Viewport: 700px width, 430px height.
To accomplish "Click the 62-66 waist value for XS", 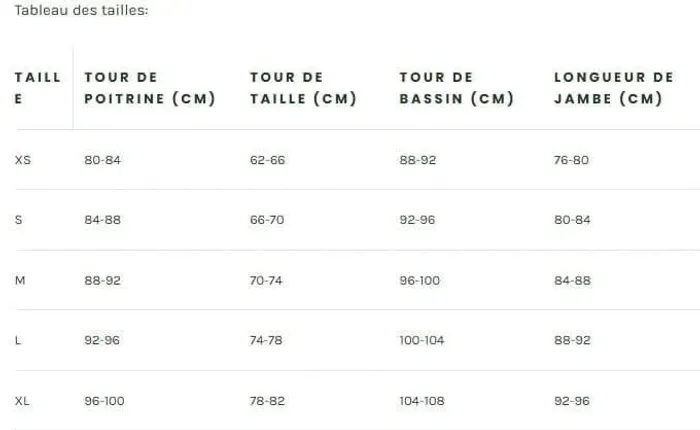I will click(267, 160).
